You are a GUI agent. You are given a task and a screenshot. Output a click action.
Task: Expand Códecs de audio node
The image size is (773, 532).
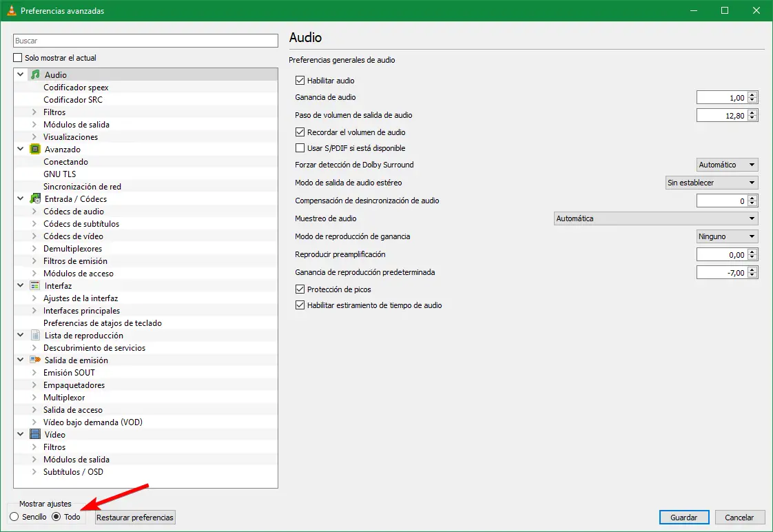[x=34, y=211]
